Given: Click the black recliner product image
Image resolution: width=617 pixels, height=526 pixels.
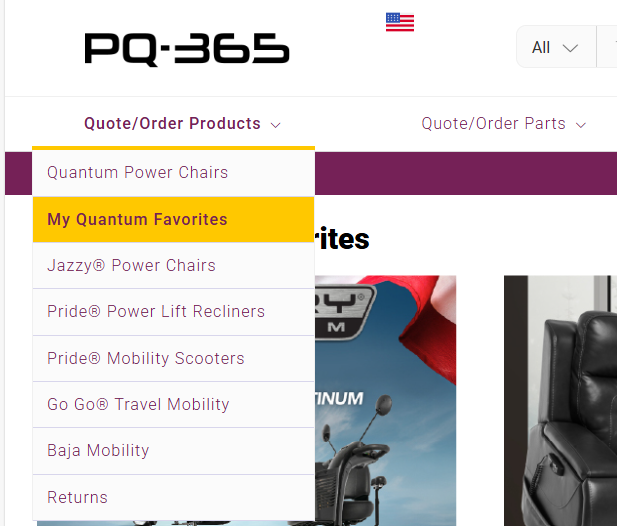Looking at the screenshot, I should pos(560,400).
